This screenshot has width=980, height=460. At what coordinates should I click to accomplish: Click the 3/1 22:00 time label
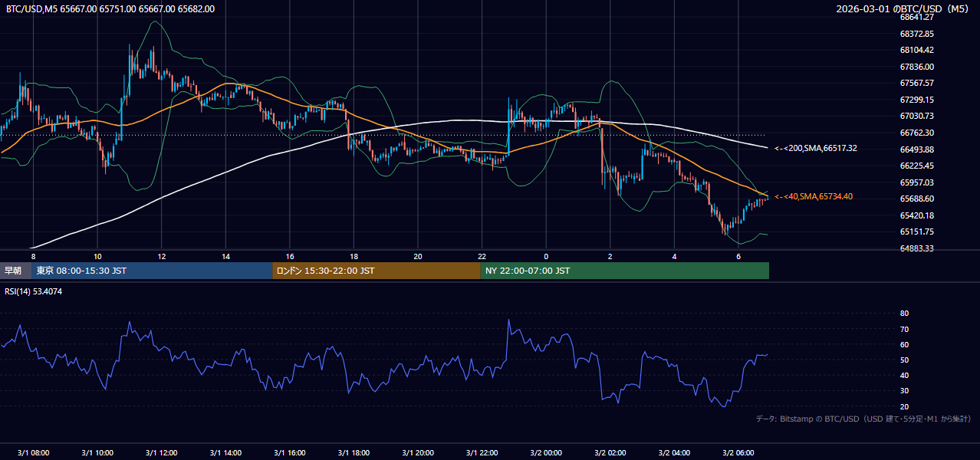coord(482,453)
